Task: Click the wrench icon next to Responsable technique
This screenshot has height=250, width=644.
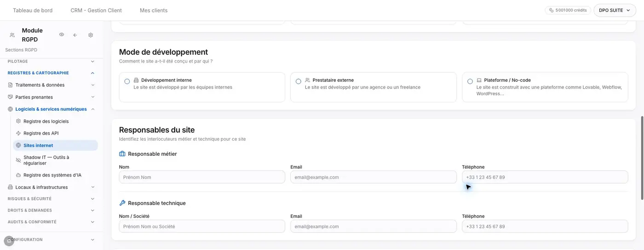Action: [122, 203]
